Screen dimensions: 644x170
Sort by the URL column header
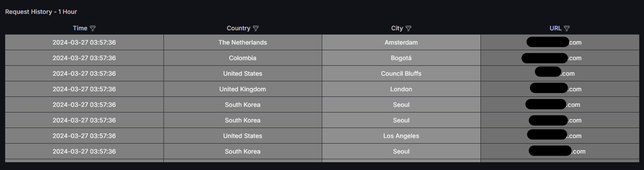[555, 28]
